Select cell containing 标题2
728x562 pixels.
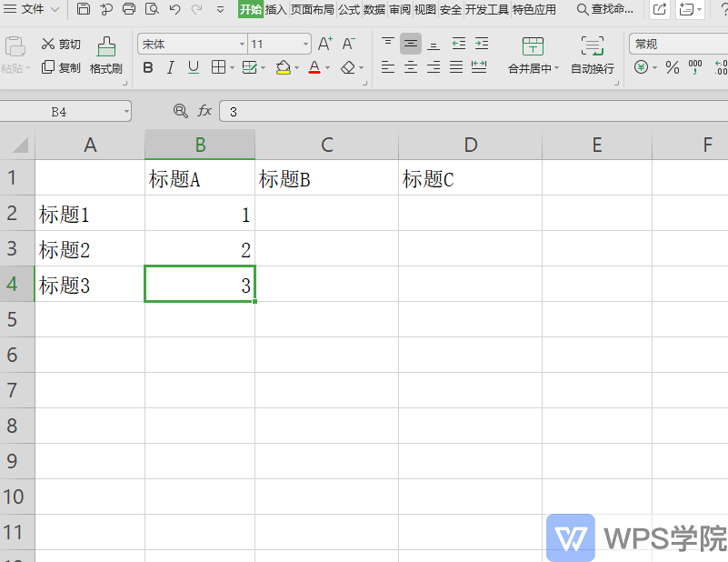90,249
